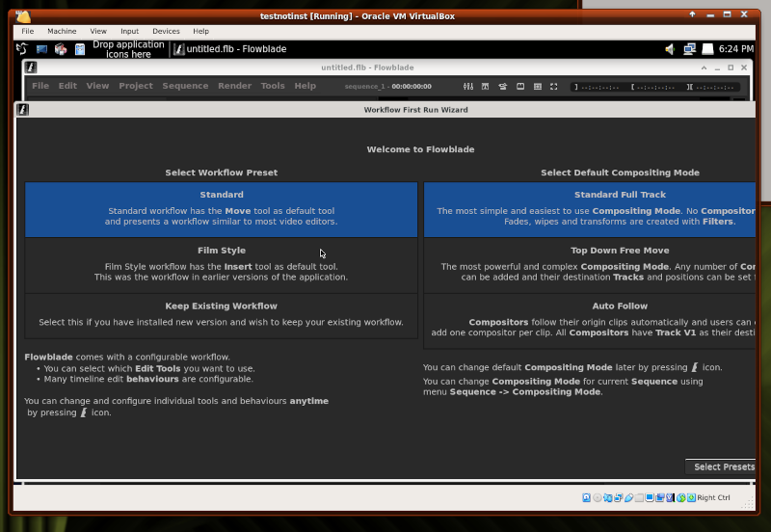This screenshot has height=532, width=771.
Task: Click the 6:24 PM panel clock
Action: [736, 48]
